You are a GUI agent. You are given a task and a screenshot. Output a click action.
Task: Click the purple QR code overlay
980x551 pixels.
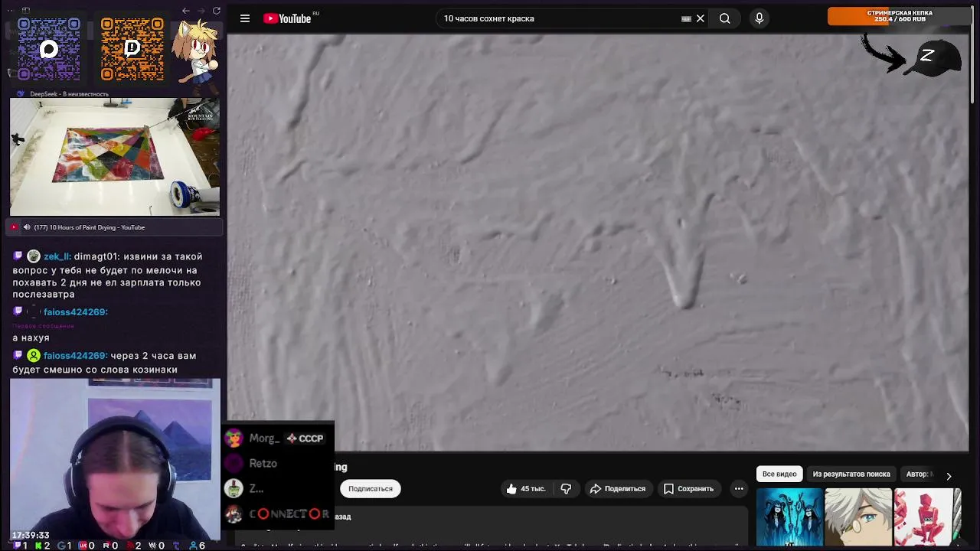coord(48,49)
